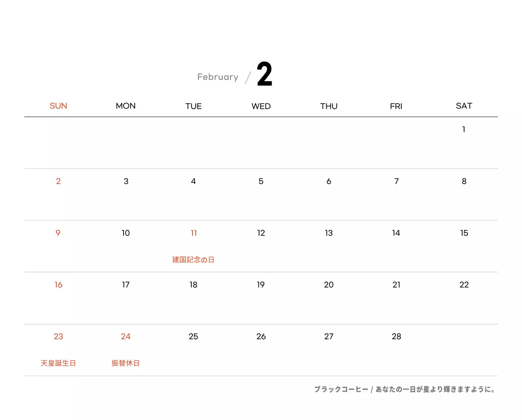Click the MON column header

point(126,106)
